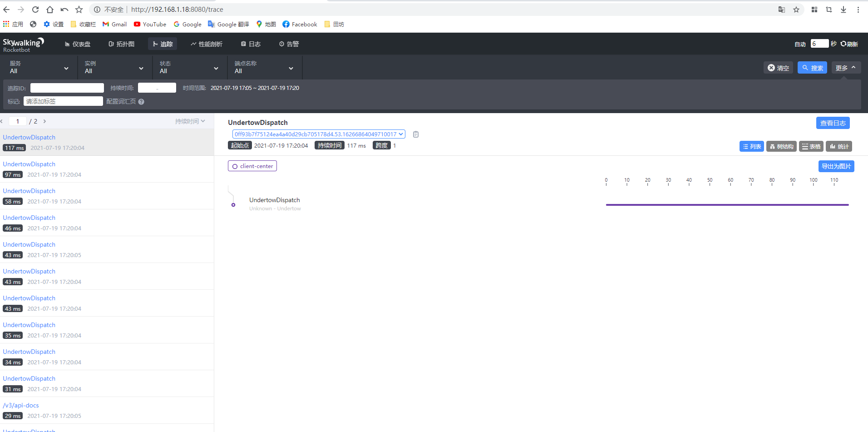Toggle the 自动 auto refresh option

(800, 44)
